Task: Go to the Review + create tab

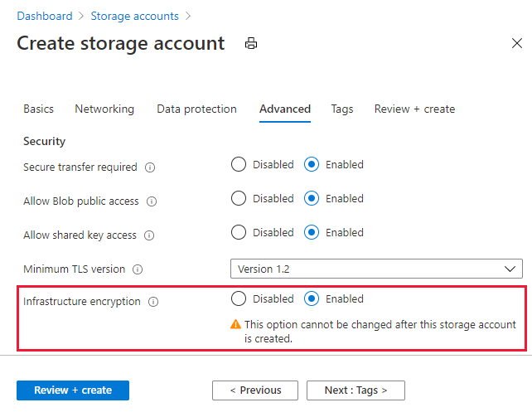Action: pyautogui.click(x=414, y=109)
